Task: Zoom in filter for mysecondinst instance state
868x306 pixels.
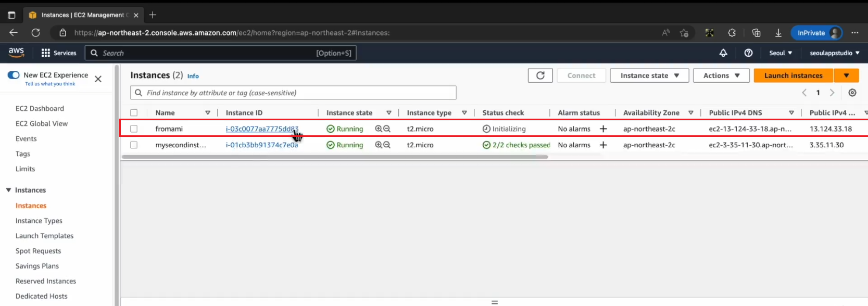Action: point(379,145)
